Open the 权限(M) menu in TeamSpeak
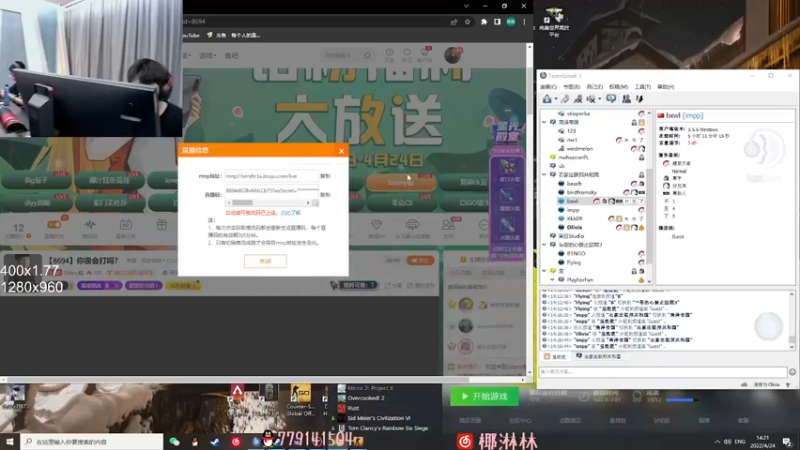Image resolution: width=800 pixels, height=450 pixels. [618, 87]
